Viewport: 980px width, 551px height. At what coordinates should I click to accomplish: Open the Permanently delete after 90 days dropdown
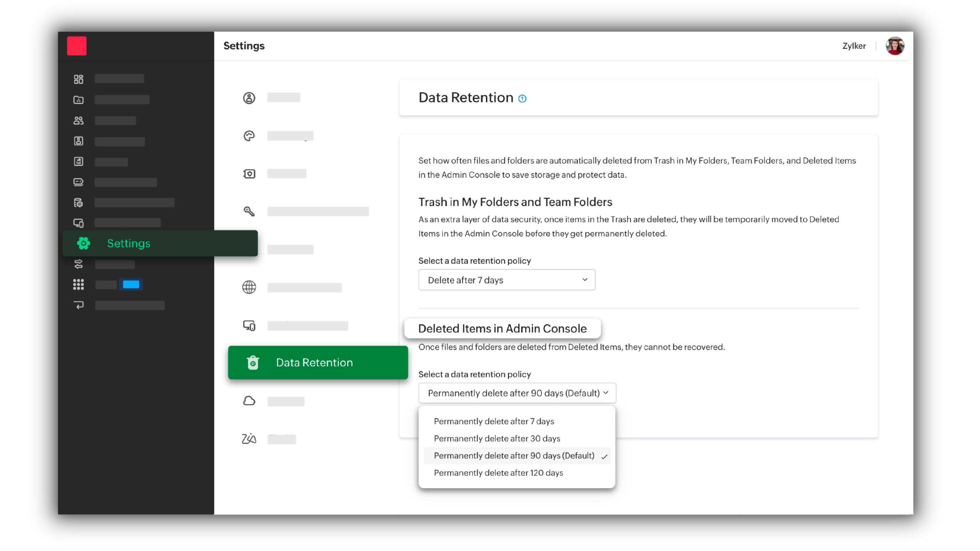coord(517,393)
